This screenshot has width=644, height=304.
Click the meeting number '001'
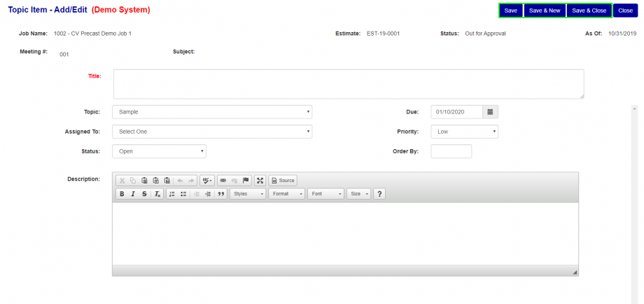coord(64,54)
